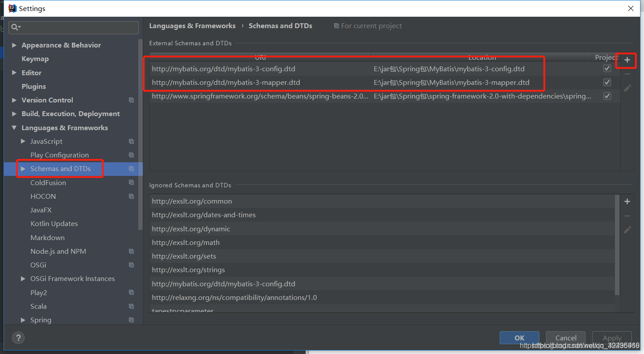
Task: Click project-level icon beside HOCON
Action: pos(131,196)
